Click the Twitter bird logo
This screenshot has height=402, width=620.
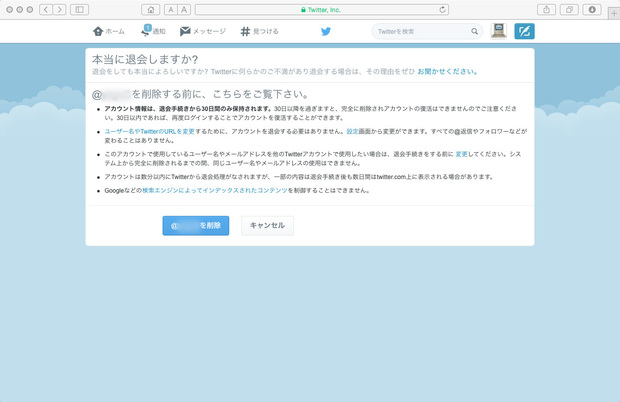click(x=325, y=31)
